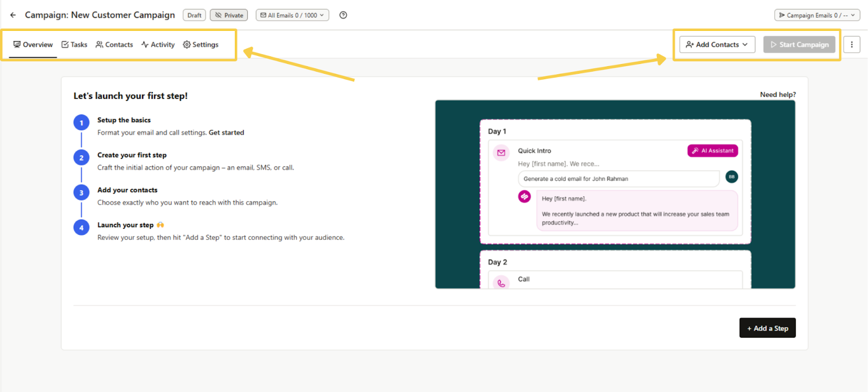Click the Create your first step heading
The width and height of the screenshot is (868, 392).
tap(132, 155)
